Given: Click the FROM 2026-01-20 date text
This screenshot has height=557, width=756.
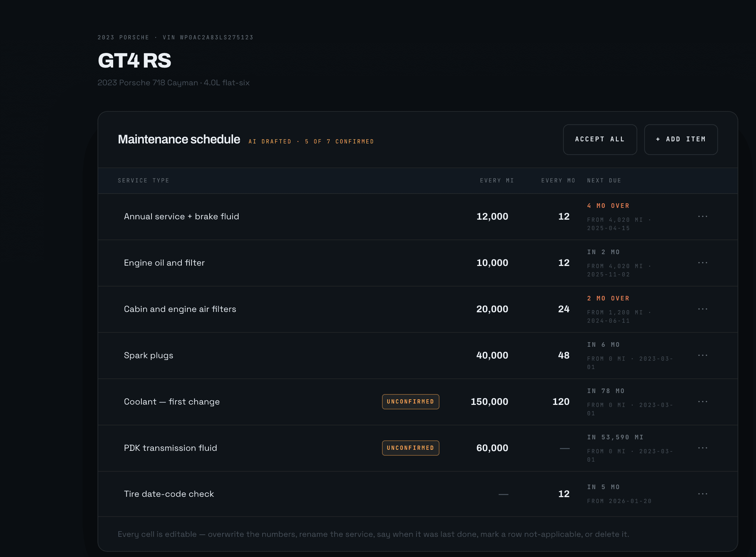Looking at the screenshot, I should coord(619,501).
